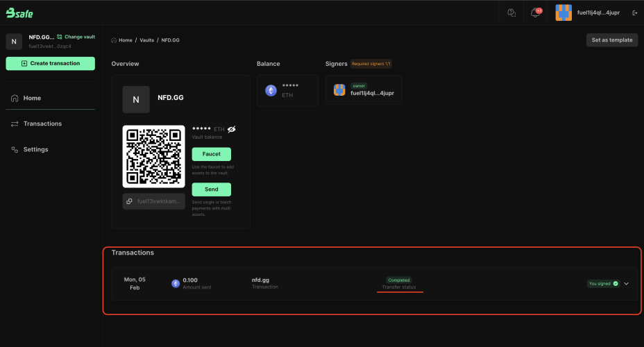This screenshot has width=644, height=347.
Task: Click the user avatar in header
Action: (x=563, y=12)
